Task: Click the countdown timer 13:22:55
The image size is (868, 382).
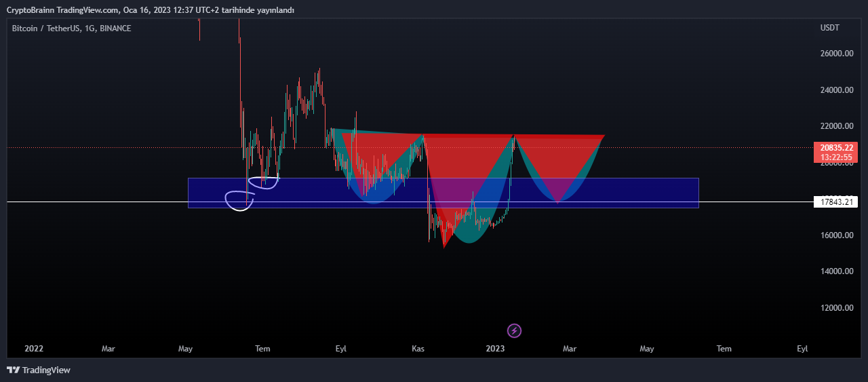Action: pyautogui.click(x=836, y=157)
